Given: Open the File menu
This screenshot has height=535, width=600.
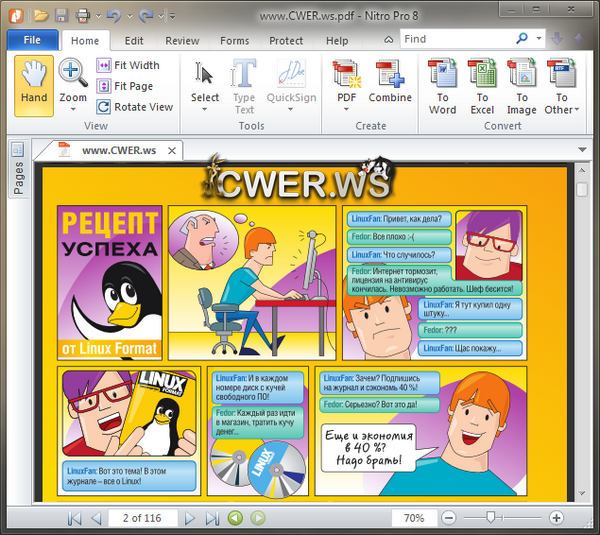Looking at the screenshot, I should point(32,41).
